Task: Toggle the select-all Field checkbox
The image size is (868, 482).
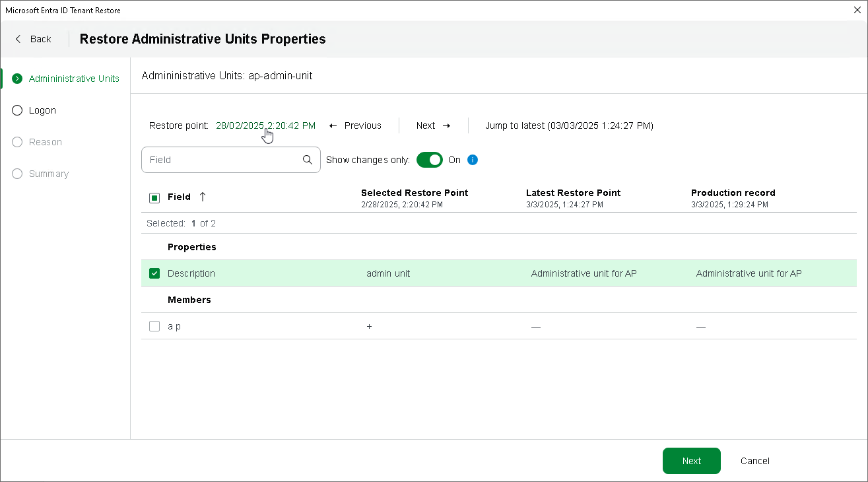Action: point(154,197)
